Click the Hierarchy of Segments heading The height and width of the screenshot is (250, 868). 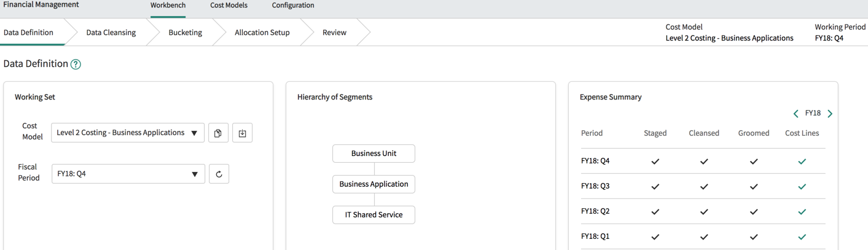click(335, 97)
